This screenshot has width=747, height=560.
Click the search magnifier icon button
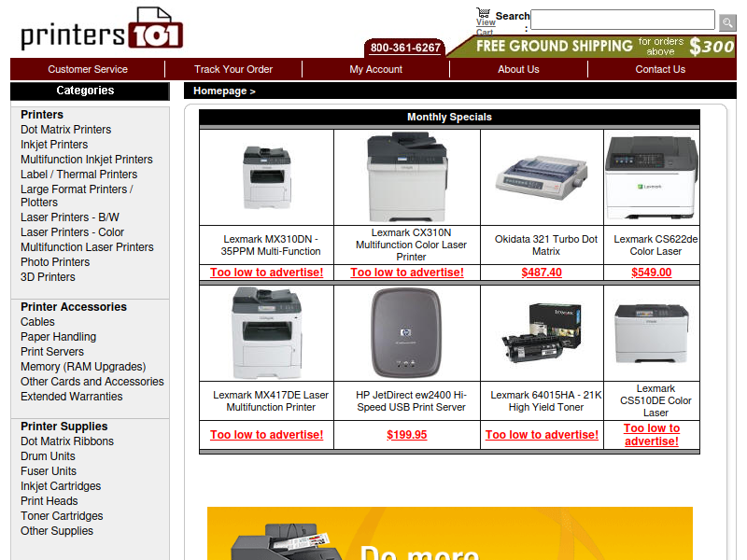[x=727, y=22]
